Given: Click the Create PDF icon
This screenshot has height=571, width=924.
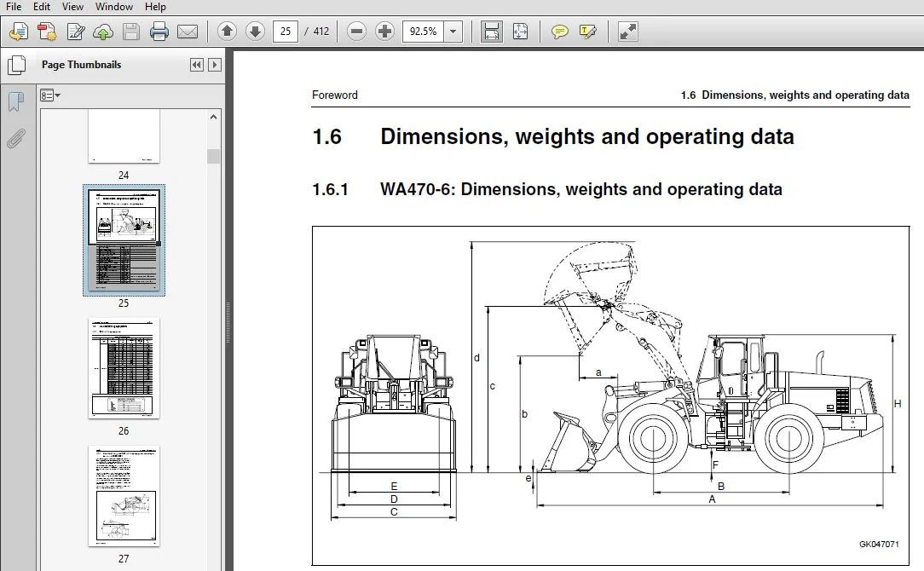Looking at the screenshot, I should tap(47, 32).
